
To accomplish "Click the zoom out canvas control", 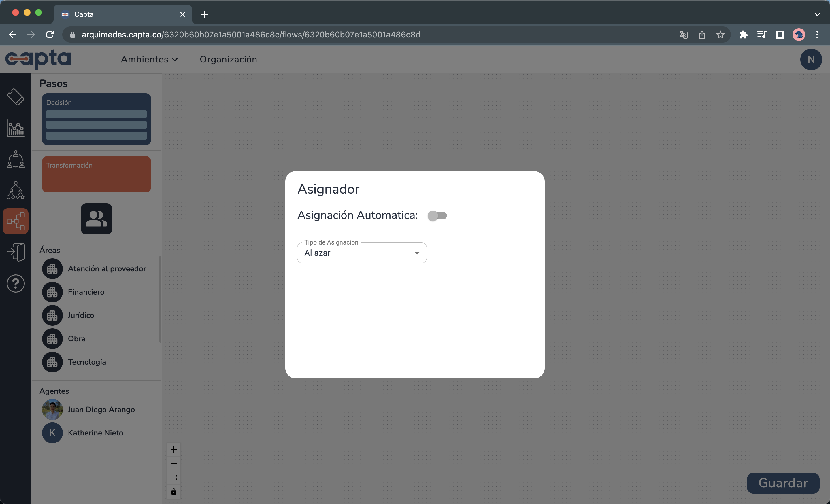I will (174, 463).
